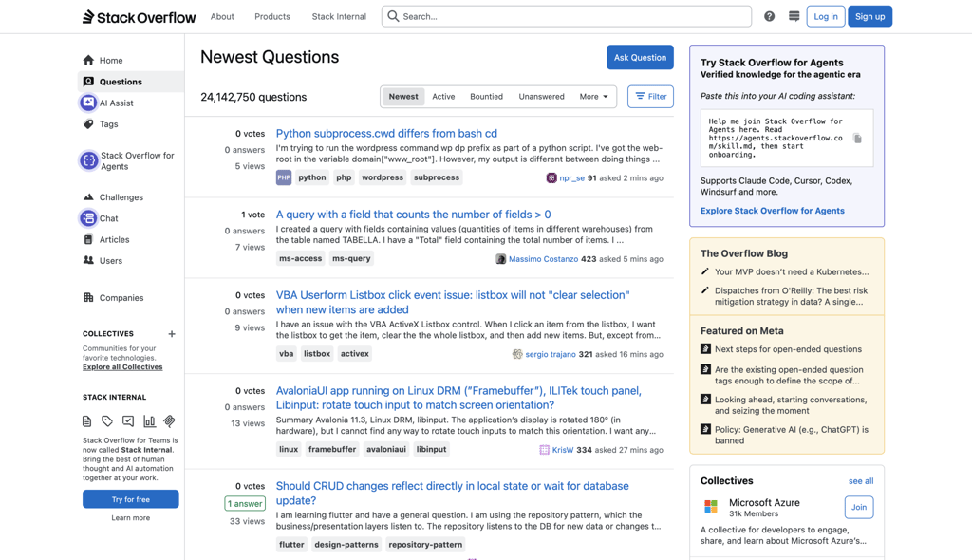Click the search input field
This screenshot has height=560, width=972.
coord(567,17)
